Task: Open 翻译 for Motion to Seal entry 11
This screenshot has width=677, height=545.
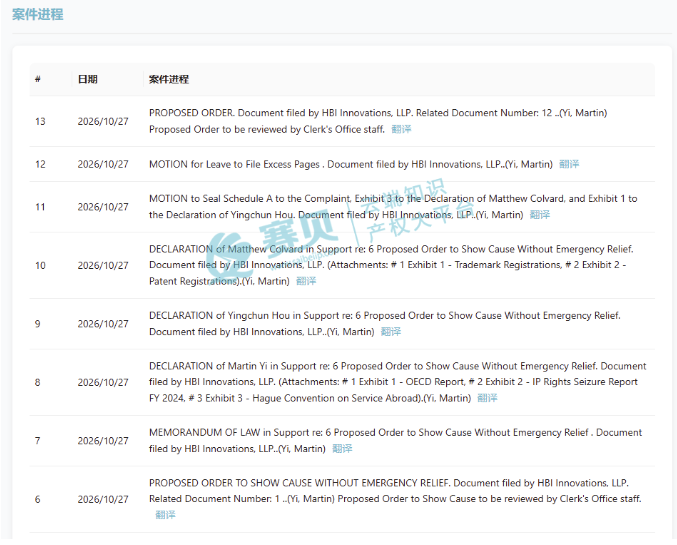Action: click(540, 215)
